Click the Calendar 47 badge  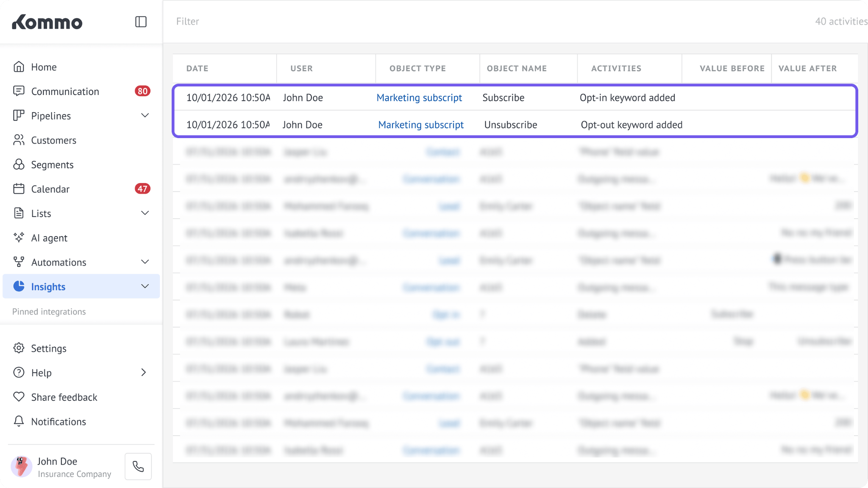[x=142, y=189]
